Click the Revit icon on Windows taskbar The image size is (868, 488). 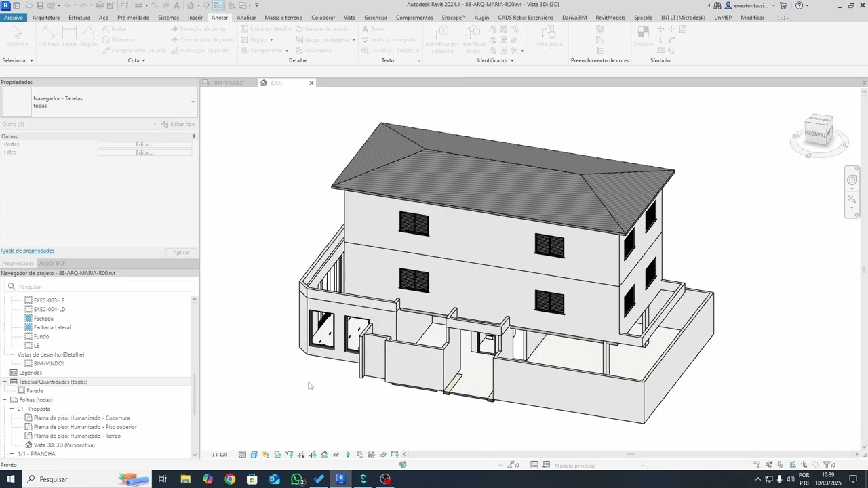(x=341, y=479)
